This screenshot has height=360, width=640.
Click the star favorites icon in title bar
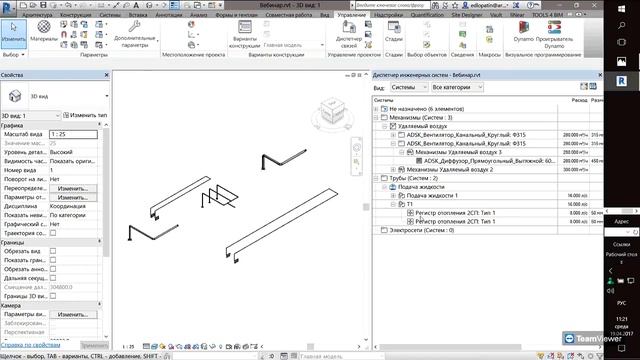[x=455, y=5]
